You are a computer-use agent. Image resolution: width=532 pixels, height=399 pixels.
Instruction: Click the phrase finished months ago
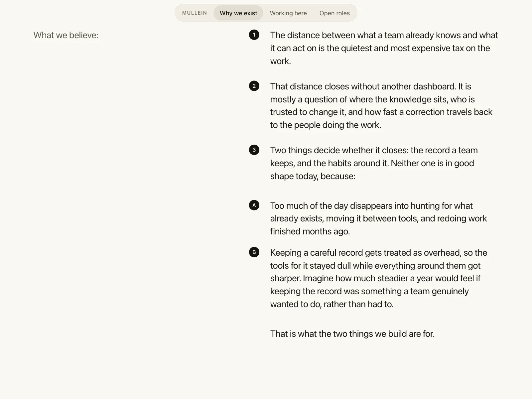pyautogui.click(x=310, y=231)
